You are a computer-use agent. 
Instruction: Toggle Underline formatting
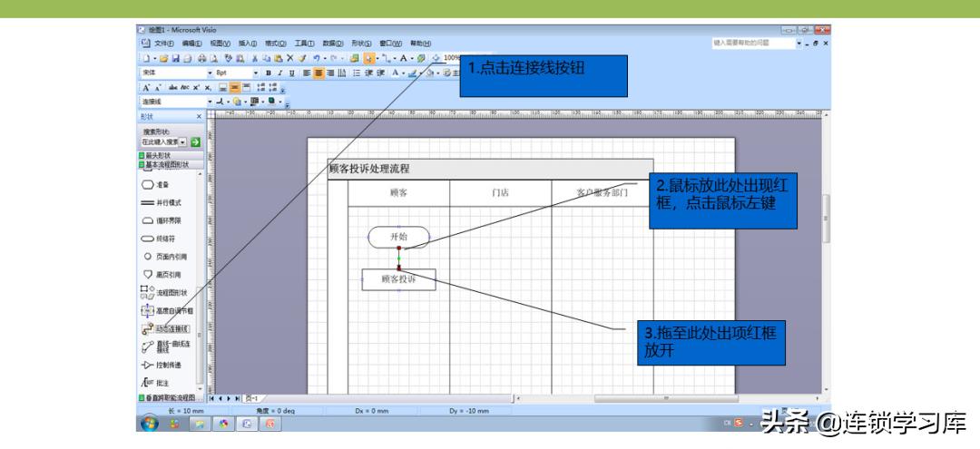click(291, 73)
